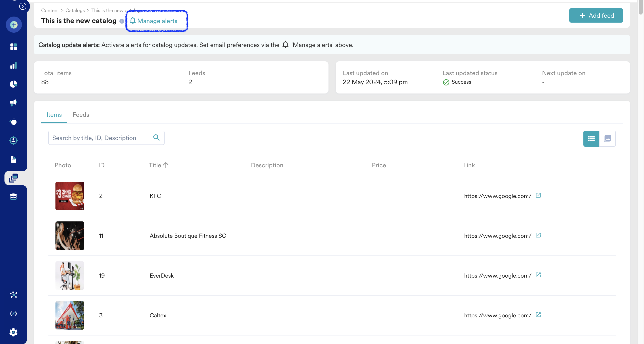Switch to list view toggle
Screen dimensions: 644x344
click(591, 138)
